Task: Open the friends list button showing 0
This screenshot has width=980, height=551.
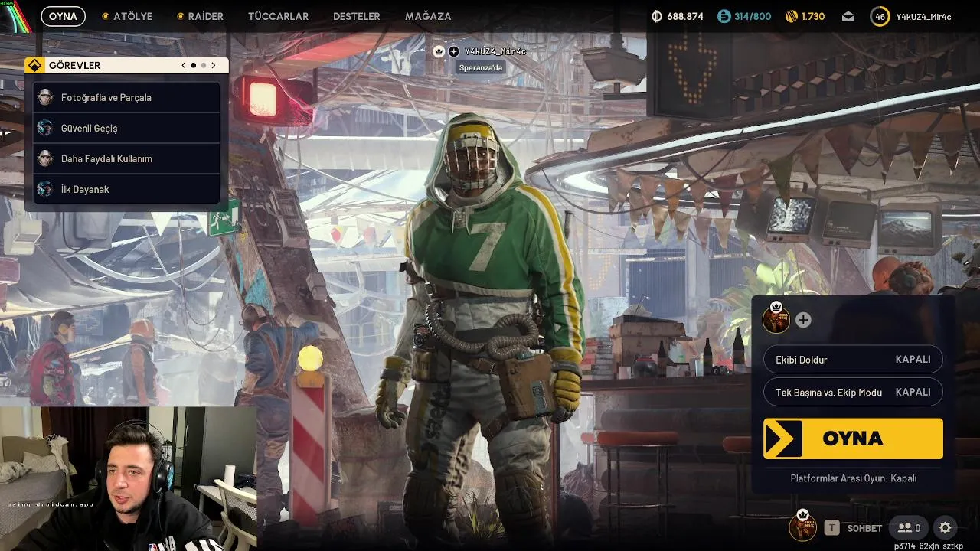Action: pos(909,528)
